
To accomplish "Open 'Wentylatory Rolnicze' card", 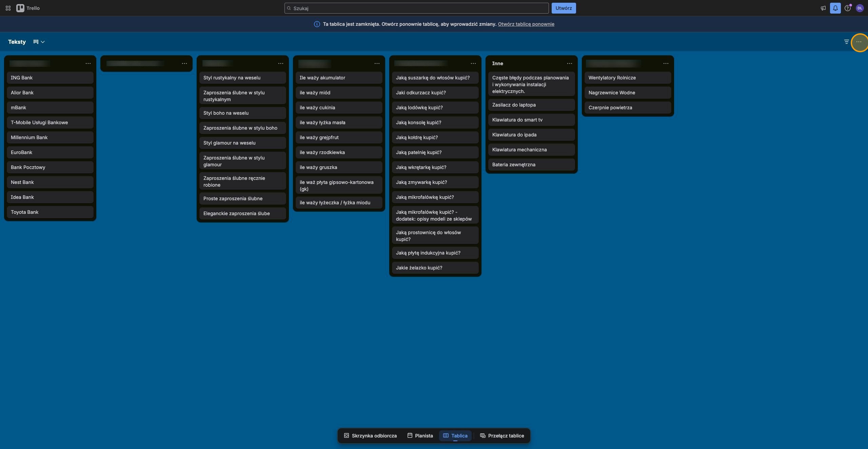I will (x=628, y=78).
